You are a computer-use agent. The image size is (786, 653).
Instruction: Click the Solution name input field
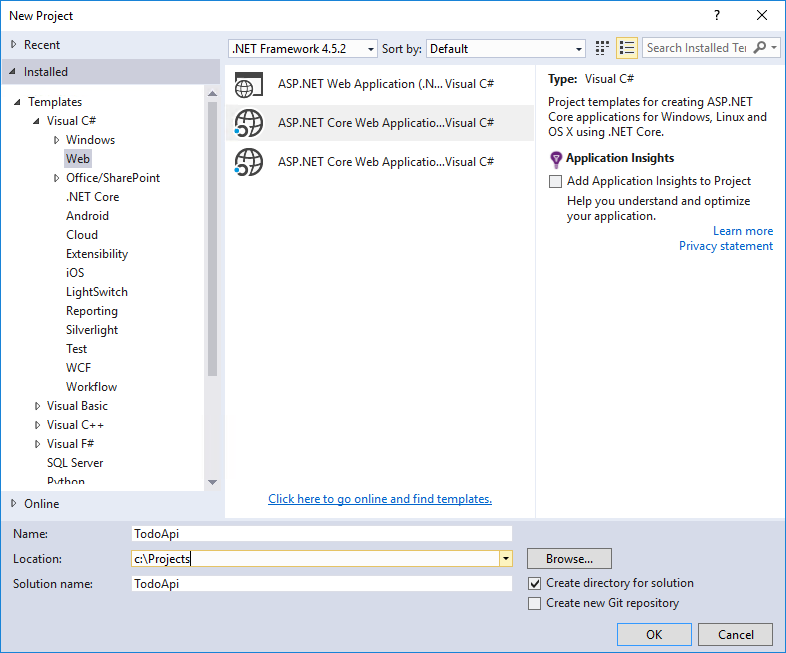[x=322, y=584]
